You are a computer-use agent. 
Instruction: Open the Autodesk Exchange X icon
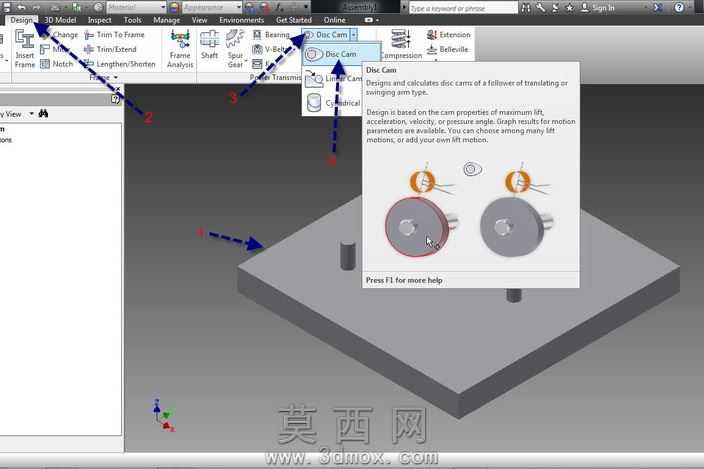[658, 8]
